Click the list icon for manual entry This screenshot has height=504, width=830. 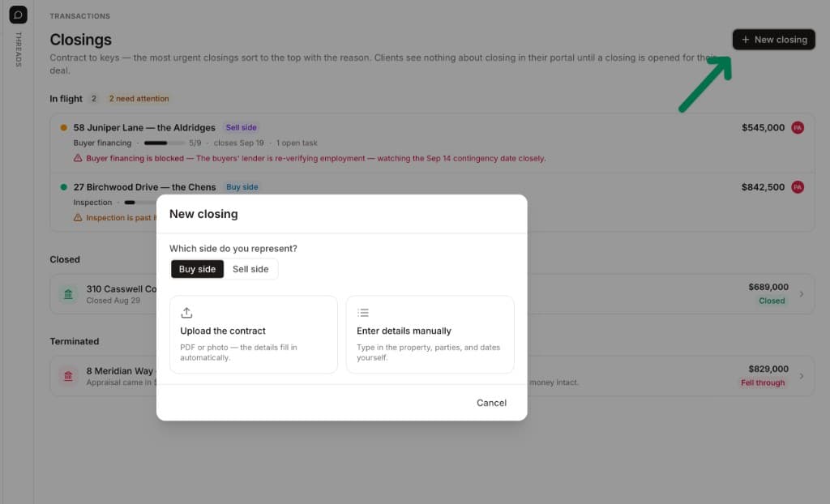click(363, 313)
